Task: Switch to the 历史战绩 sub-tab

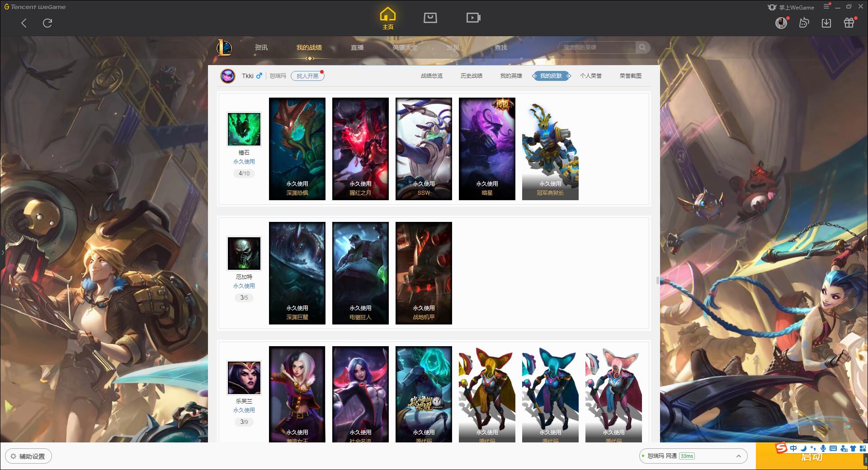Action: pos(472,76)
